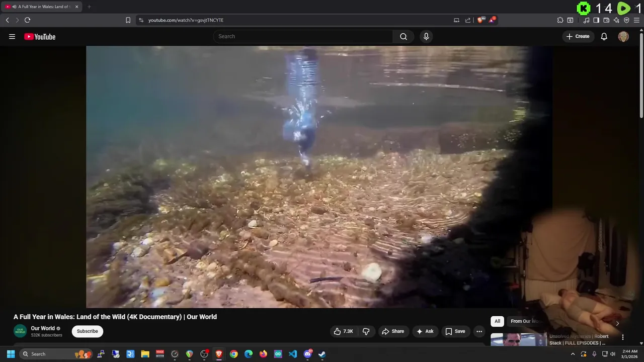This screenshot has width=644, height=362.
Task: Open the tray microphone icon
Action: point(594,354)
